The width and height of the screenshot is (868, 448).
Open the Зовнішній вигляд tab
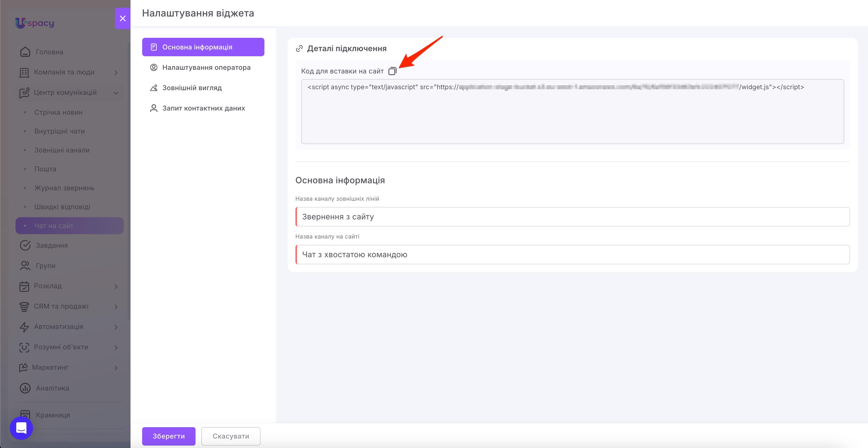[203, 88]
